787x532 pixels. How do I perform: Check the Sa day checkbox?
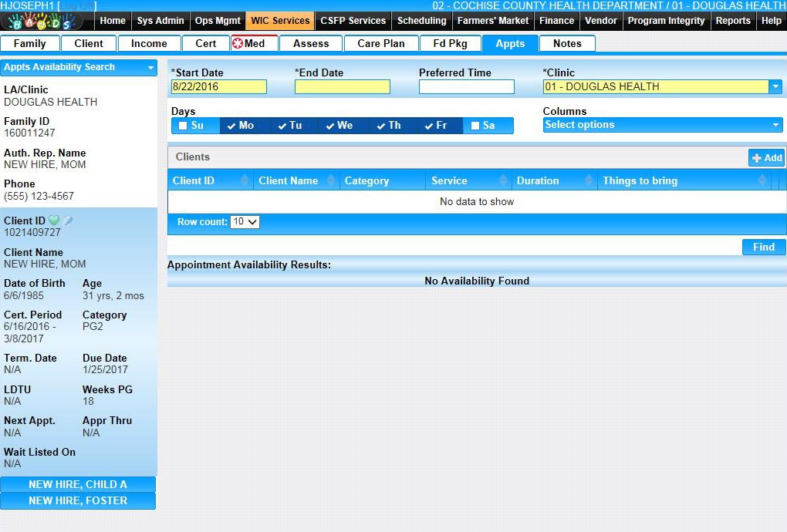pyautogui.click(x=475, y=126)
